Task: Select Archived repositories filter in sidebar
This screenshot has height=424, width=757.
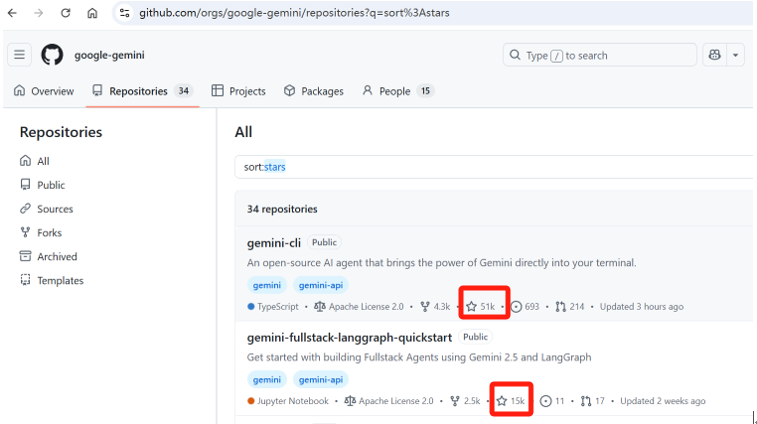Action: coord(56,257)
